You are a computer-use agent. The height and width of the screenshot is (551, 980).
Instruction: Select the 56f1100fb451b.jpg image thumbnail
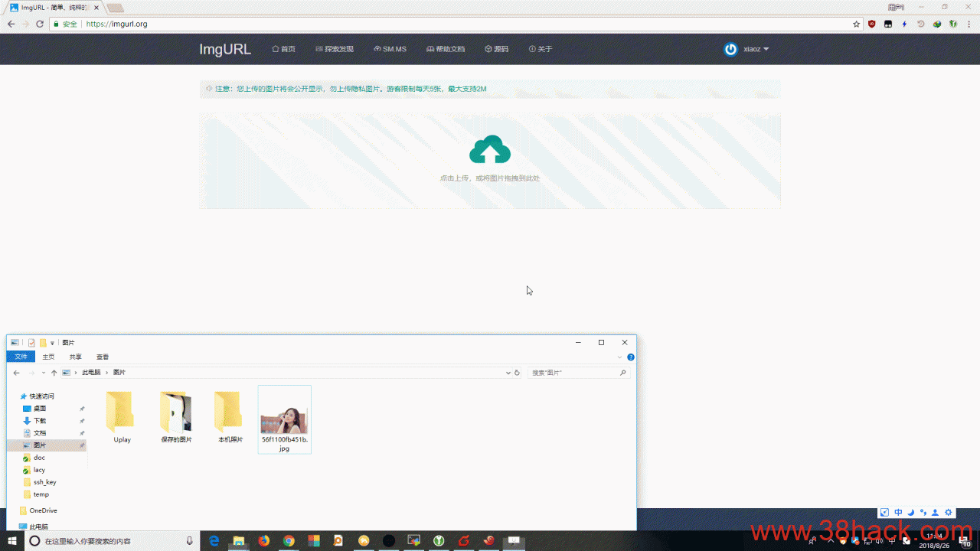(x=284, y=419)
